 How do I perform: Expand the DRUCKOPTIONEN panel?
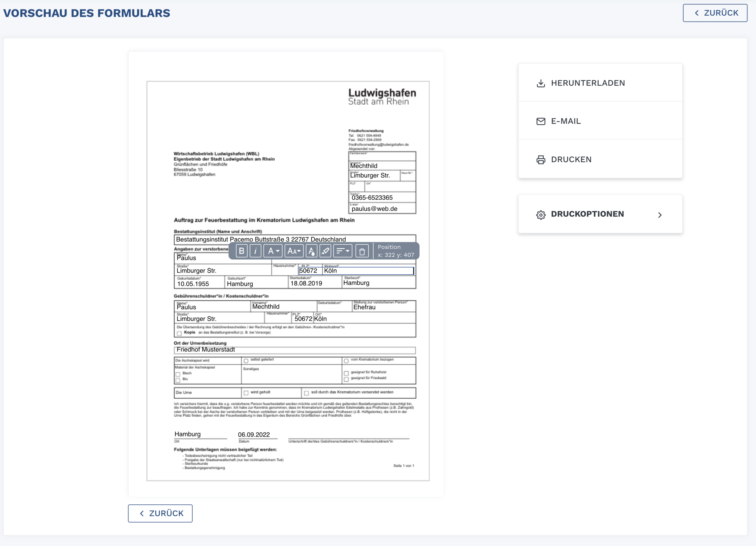[600, 214]
